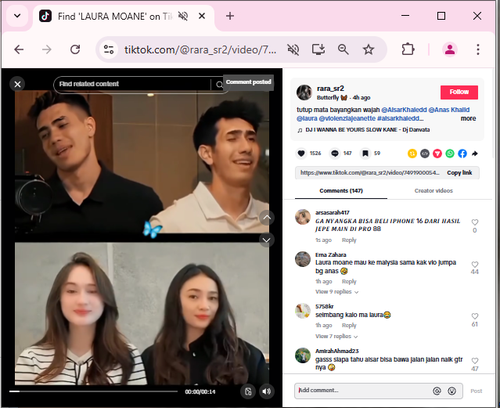Open arsasarah417 commenter avatar
Viewport: 500px width, 408px height.
pyautogui.click(x=303, y=217)
